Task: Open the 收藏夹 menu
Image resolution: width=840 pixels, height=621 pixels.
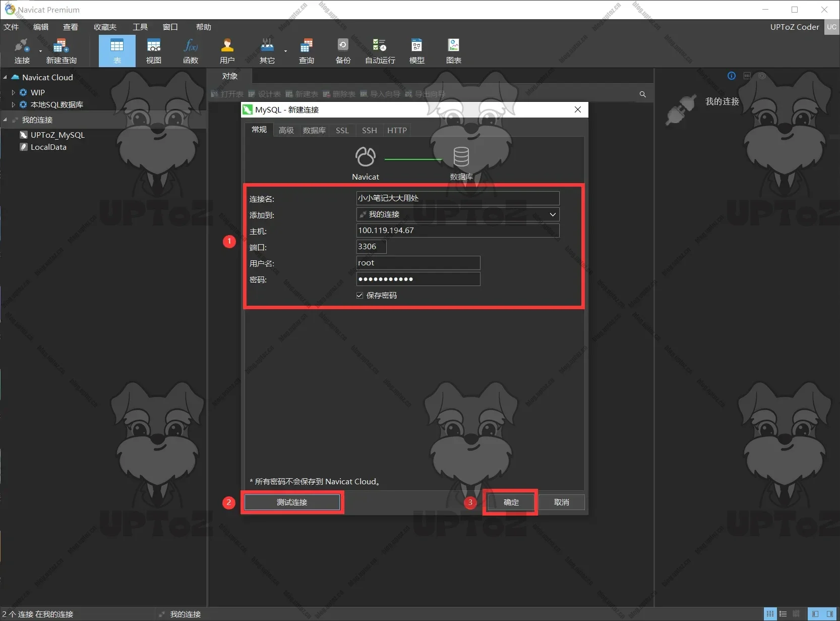Action: [105, 27]
